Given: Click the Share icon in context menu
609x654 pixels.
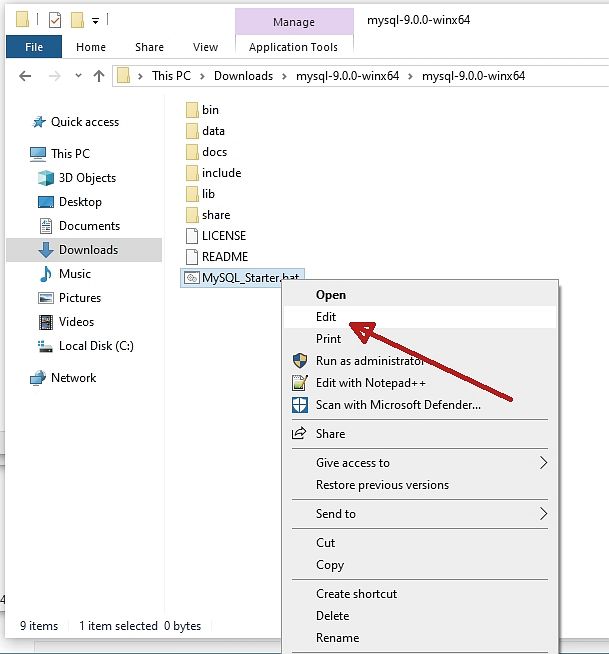Looking at the screenshot, I should pos(299,433).
